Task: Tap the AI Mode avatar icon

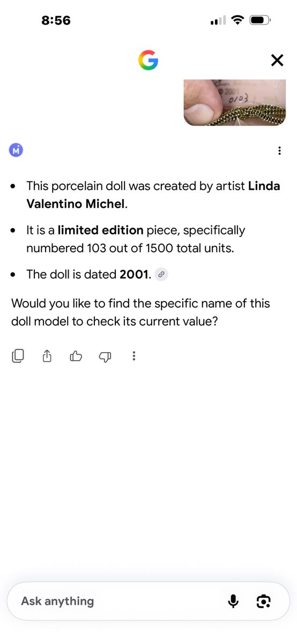Action: click(17, 151)
